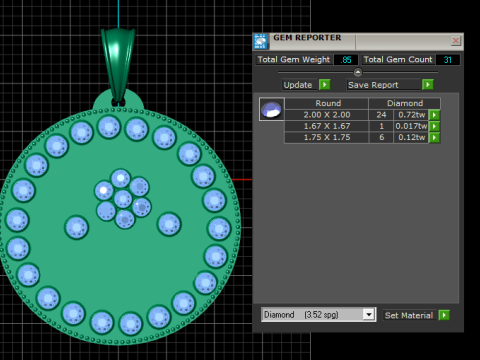
Task: Click the Save Report button label
Action: [x=373, y=85]
